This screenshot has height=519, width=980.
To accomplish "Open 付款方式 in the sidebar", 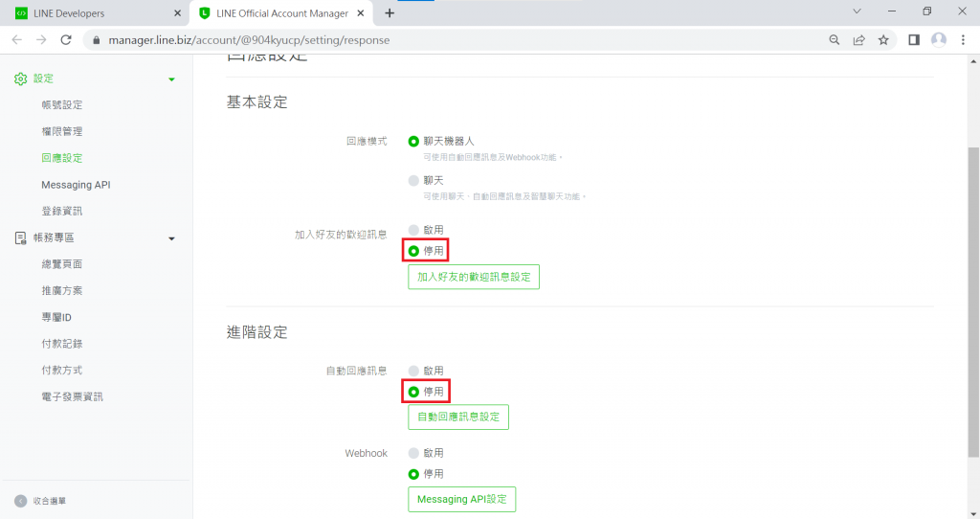I will 62,371.
